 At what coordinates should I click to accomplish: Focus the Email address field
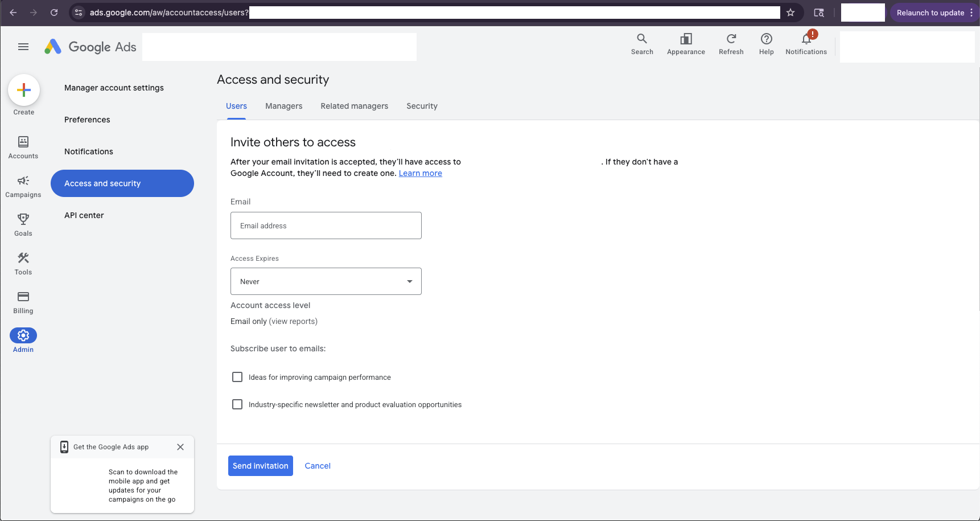click(x=326, y=225)
